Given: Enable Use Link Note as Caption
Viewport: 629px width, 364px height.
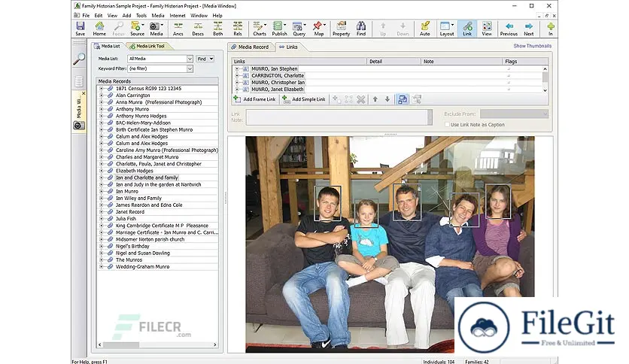Looking at the screenshot, I should 447,125.
